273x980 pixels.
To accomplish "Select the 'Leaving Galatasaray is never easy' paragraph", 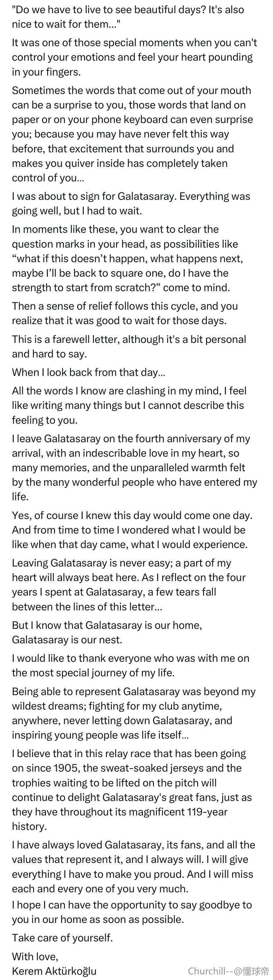I will tap(129, 584).
